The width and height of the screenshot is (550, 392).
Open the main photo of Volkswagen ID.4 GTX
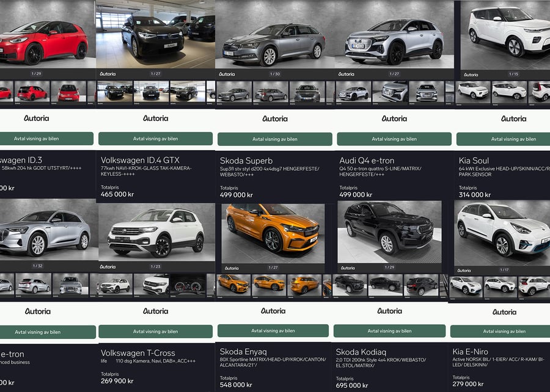[155, 34]
